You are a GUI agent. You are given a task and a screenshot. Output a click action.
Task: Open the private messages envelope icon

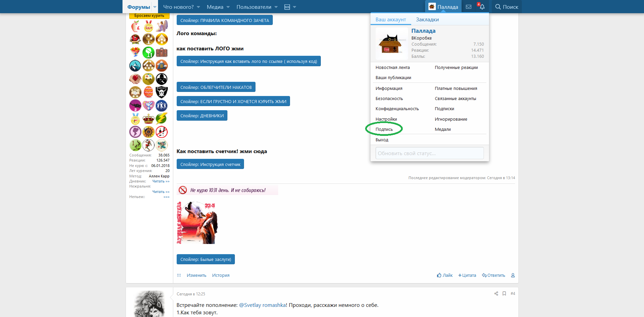tap(468, 7)
